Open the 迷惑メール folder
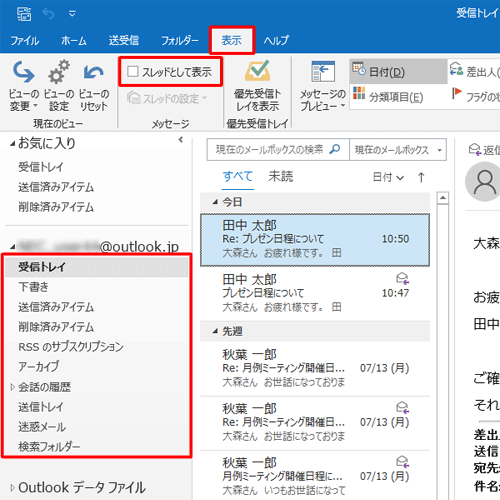 point(42,427)
